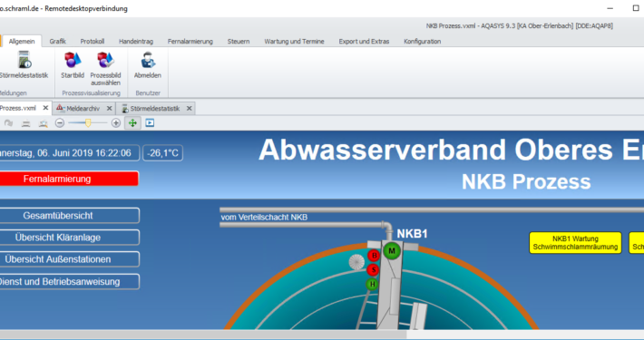This screenshot has height=340, width=644.
Task: Click the Abmelden user icon
Action: (x=148, y=61)
